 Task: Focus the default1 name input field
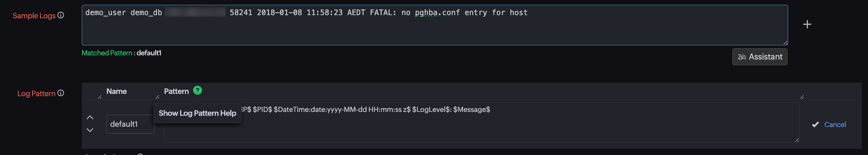(x=130, y=124)
